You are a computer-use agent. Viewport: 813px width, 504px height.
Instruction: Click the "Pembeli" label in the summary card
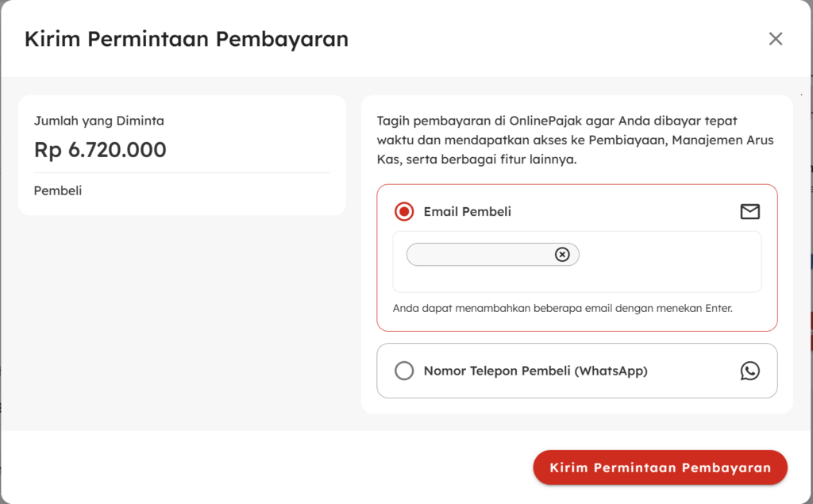(58, 190)
